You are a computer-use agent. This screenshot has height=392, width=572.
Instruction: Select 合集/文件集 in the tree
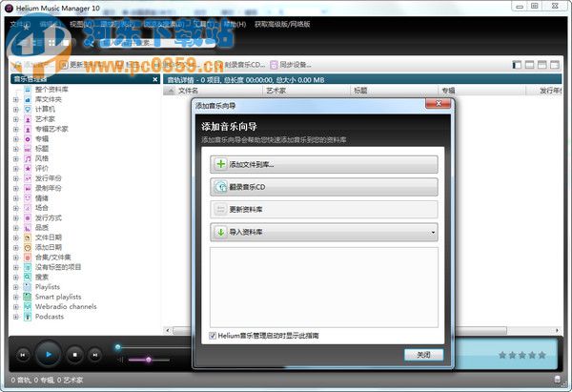pyautogui.click(x=52, y=258)
